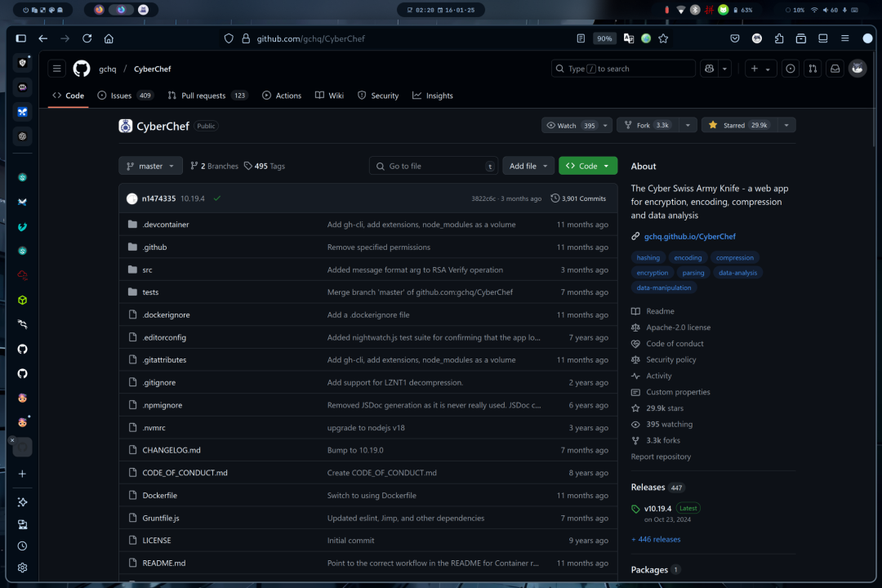Click system clock 02:20 in top bar

pyautogui.click(x=424, y=10)
